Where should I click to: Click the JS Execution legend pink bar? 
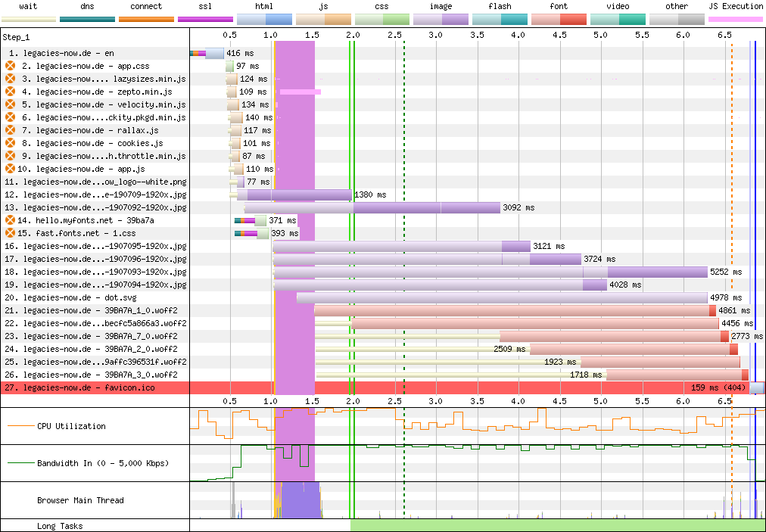coord(736,20)
